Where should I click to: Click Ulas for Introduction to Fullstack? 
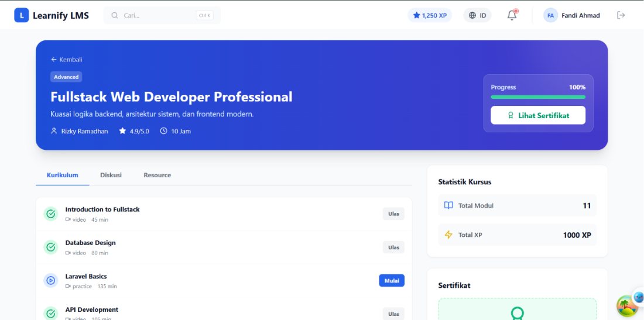coord(393,214)
